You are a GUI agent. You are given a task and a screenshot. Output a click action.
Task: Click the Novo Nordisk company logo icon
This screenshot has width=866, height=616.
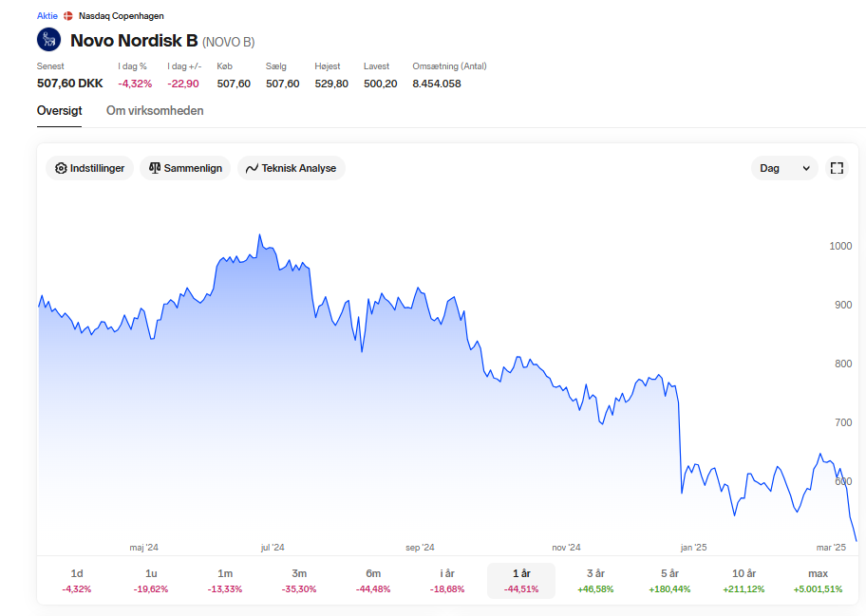(x=48, y=40)
